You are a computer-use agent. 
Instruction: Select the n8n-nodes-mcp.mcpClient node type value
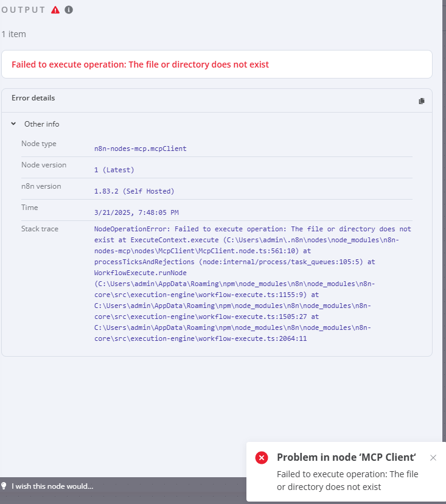pyautogui.click(x=140, y=148)
